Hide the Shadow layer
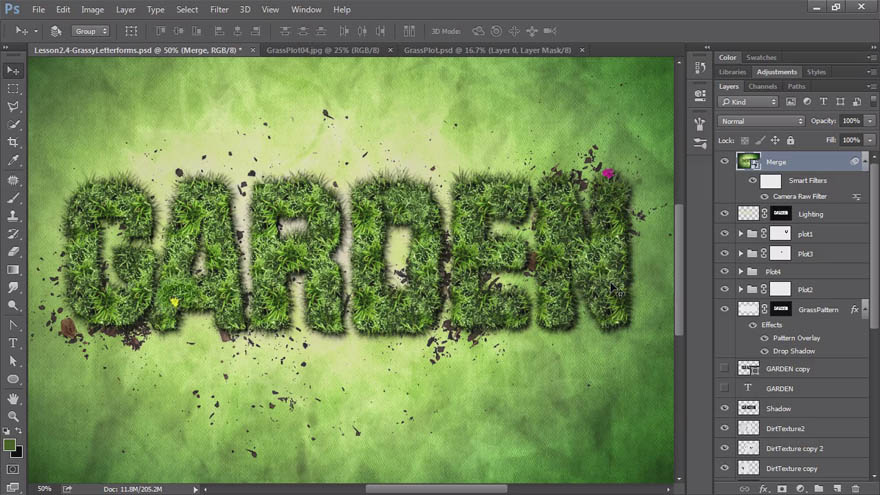This screenshot has width=880, height=495. tap(725, 408)
